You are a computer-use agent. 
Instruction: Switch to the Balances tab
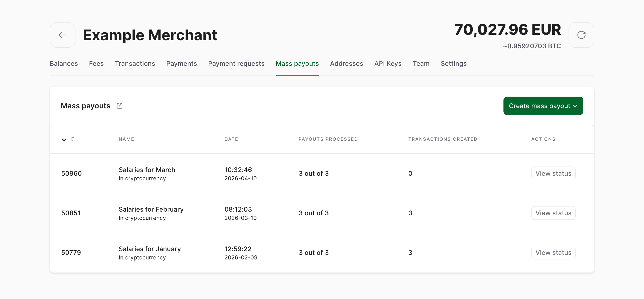(x=64, y=63)
